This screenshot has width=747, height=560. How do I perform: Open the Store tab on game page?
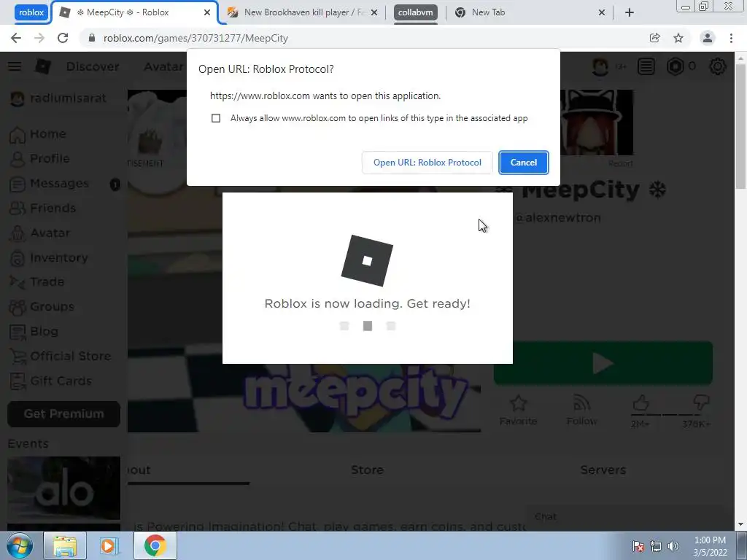click(x=368, y=470)
